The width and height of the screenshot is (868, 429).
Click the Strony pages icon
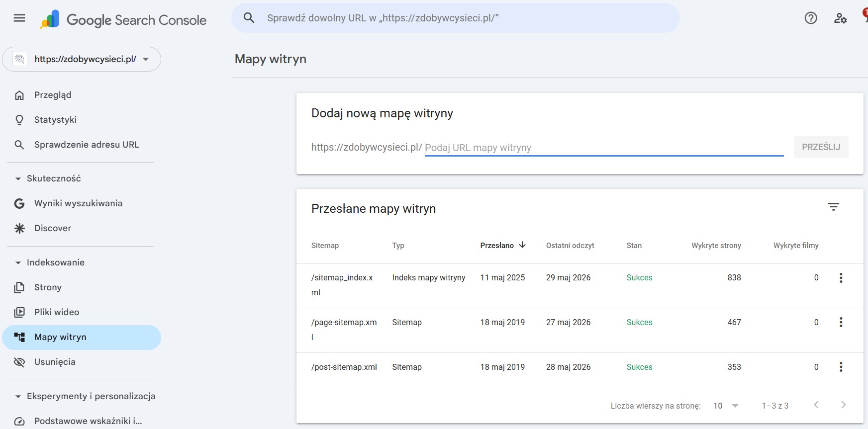pyautogui.click(x=19, y=288)
